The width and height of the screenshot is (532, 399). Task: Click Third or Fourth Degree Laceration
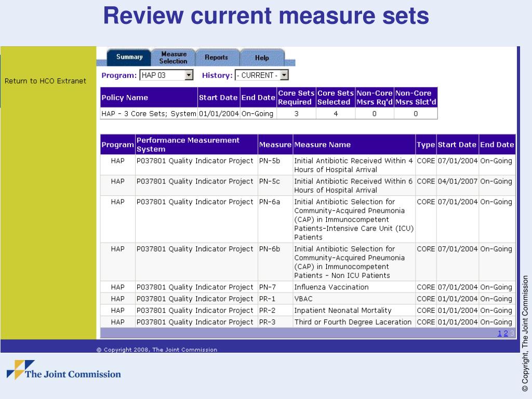pos(353,322)
